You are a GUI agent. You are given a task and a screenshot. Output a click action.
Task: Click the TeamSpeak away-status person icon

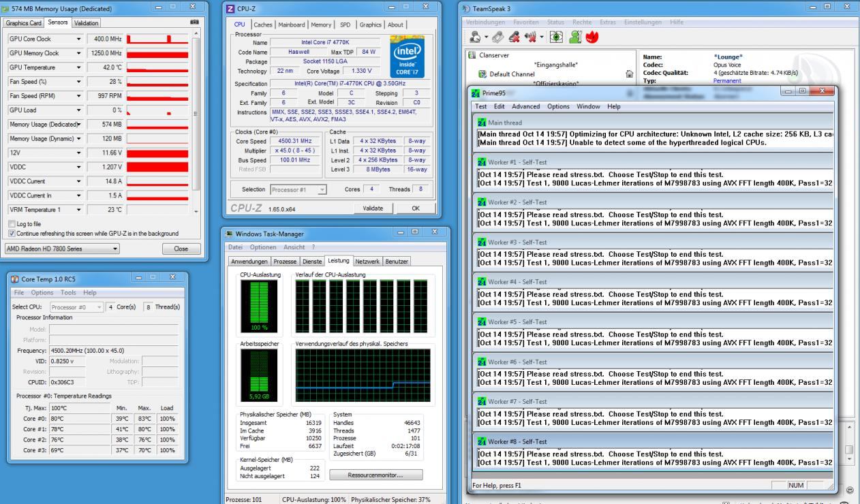click(475, 36)
